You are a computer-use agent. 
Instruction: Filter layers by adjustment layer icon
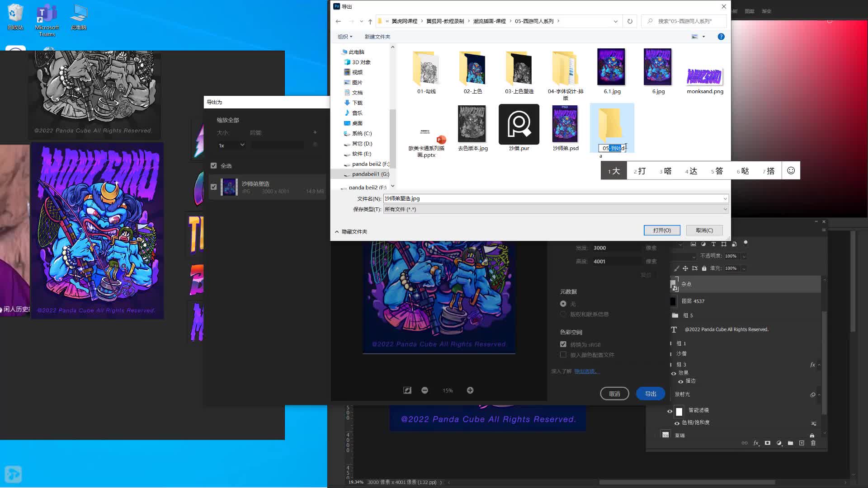point(703,244)
